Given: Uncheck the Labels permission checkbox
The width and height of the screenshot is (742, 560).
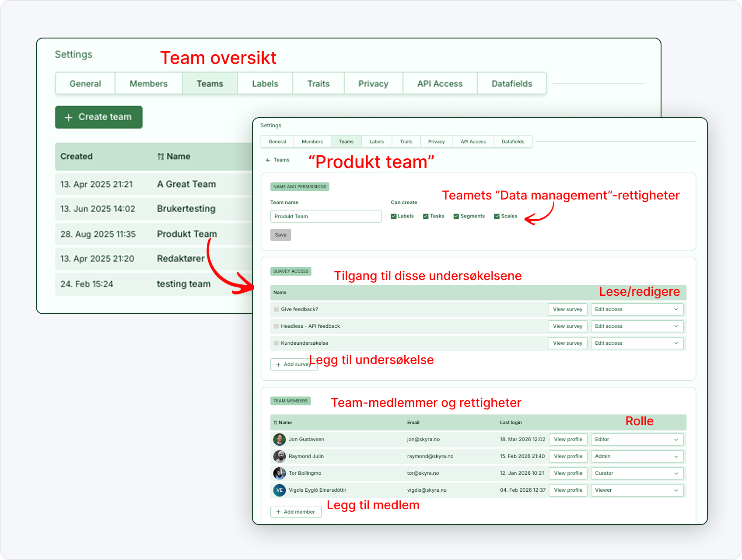Looking at the screenshot, I should tap(394, 216).
